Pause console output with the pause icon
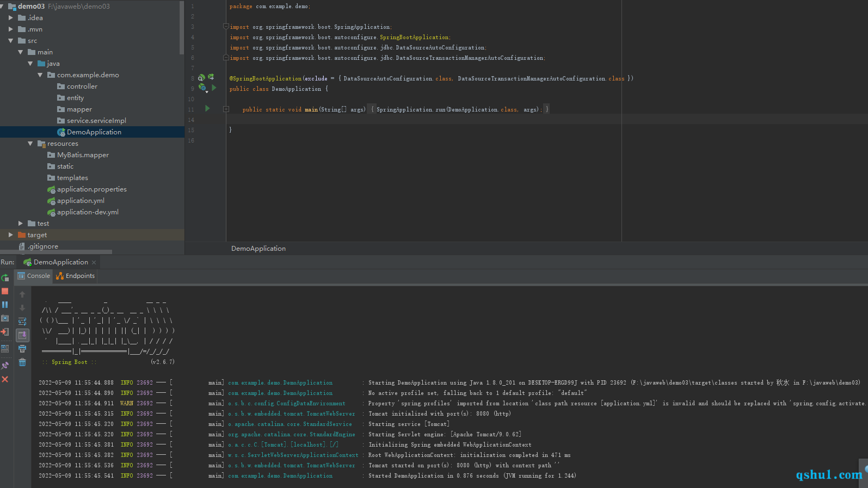This screenshot has width=868, height=488. [x=5, y=305]
